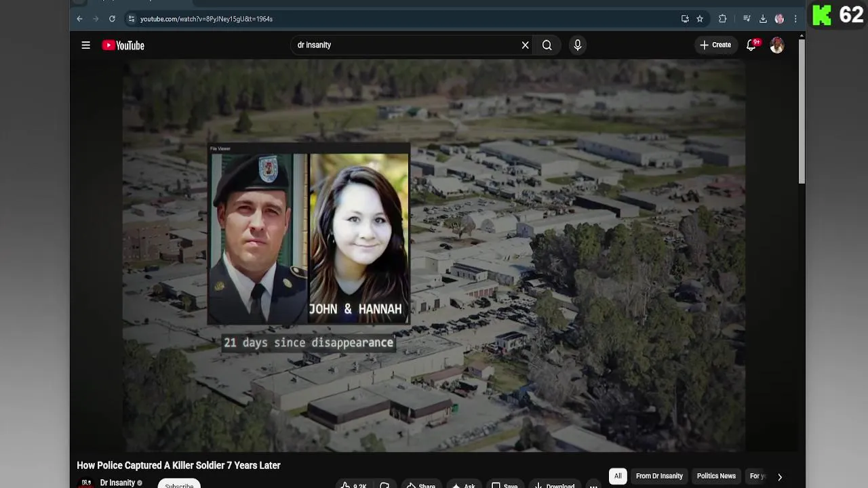Open the Chrome profile avatar
The image size is (868, 488).
point(779,19)
